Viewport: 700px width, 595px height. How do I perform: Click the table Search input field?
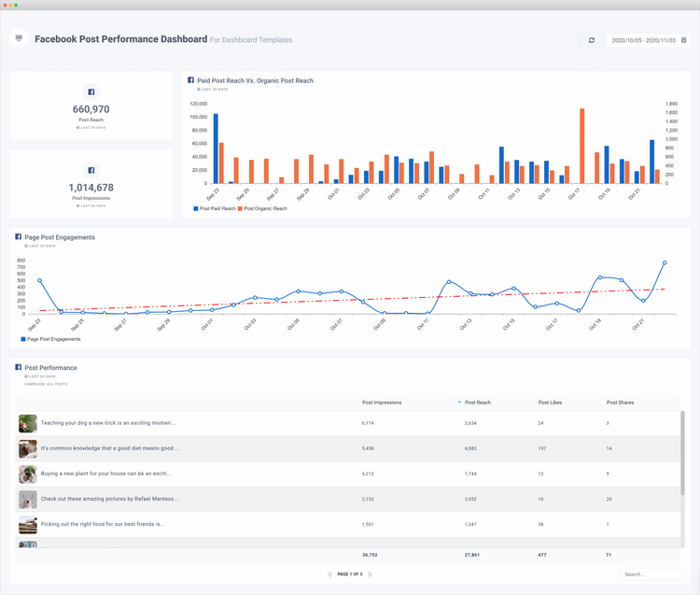pos(651,574)
